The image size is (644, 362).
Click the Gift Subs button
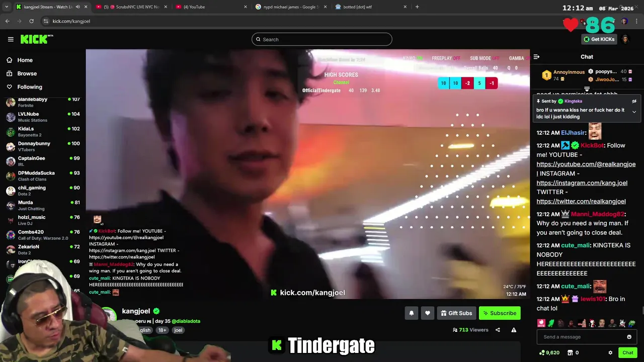click(456, 313)
